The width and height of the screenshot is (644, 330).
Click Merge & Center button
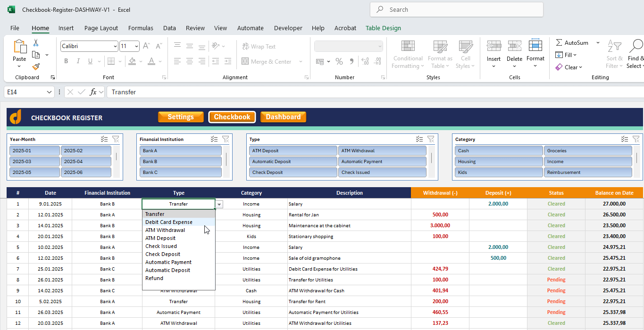click(x=267, y=61)
